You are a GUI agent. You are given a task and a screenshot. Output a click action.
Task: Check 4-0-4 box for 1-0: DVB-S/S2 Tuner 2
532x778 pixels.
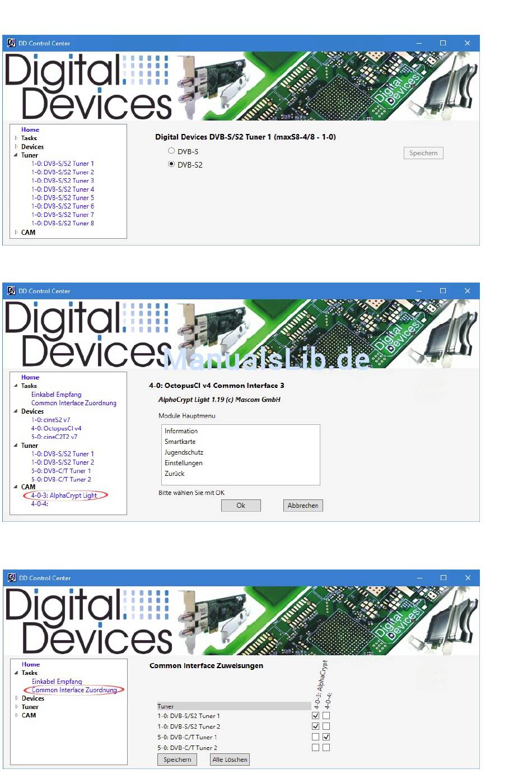(326, 726)
